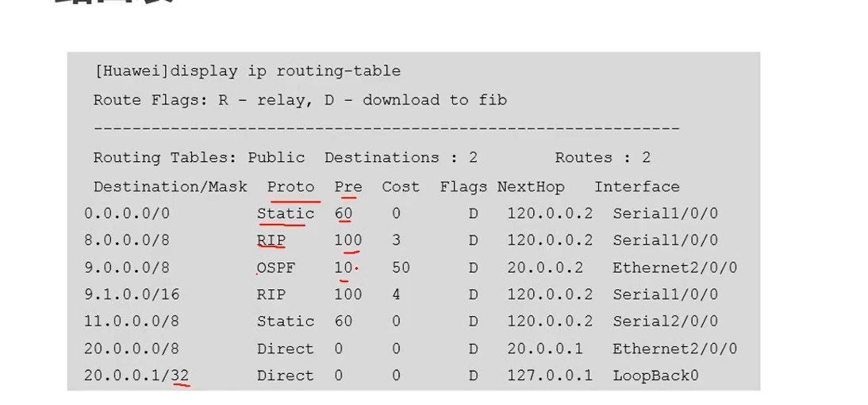The image size is (868, 405).
Task: Click the 8.0.0.0/8 destination
Action: [x=127, y=241]
